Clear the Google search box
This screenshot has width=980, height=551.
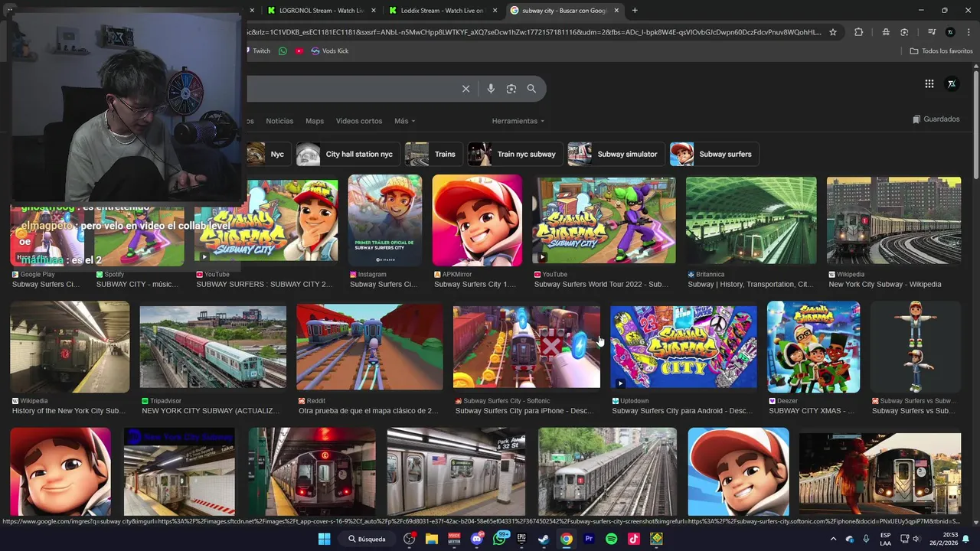465,89
